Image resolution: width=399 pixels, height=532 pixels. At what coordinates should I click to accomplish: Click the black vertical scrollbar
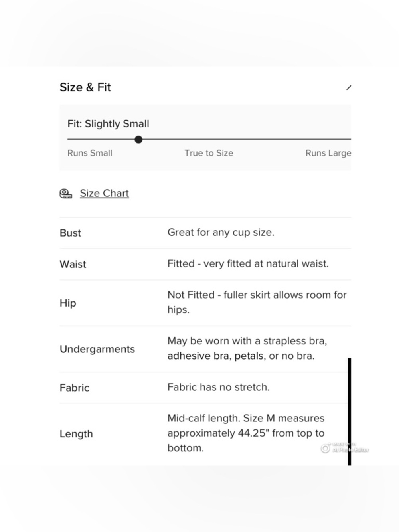click(350, 411)
